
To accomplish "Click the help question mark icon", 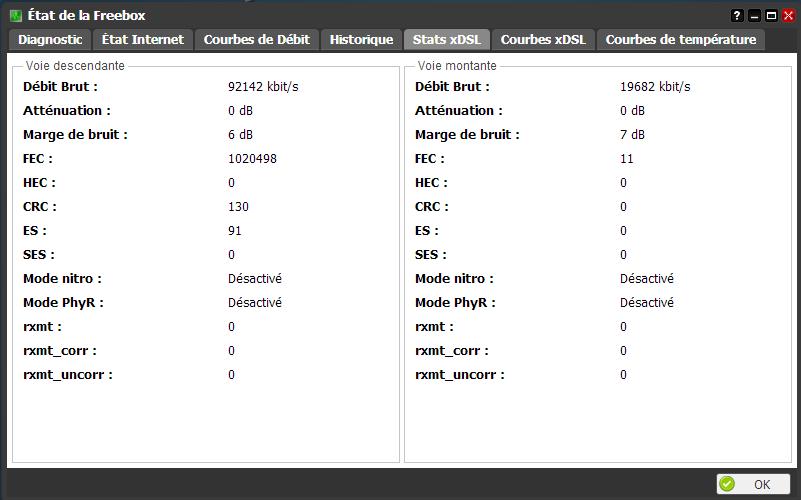I will (x=738, y=16).
